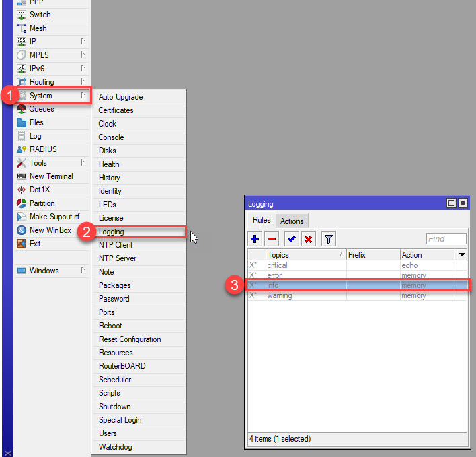The height and width of the screenshot is (457, 476).
Task: Expand the Tools submenu arrow
Action: 83,162
